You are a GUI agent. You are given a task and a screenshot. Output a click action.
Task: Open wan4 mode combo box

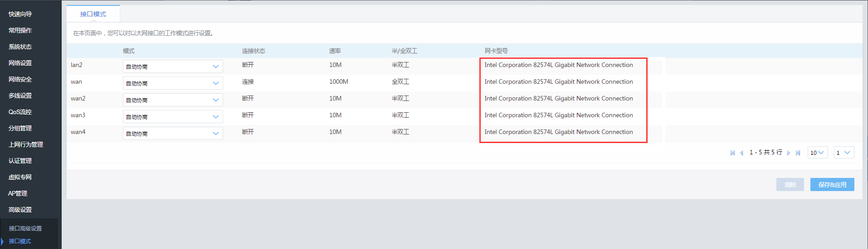172,134
